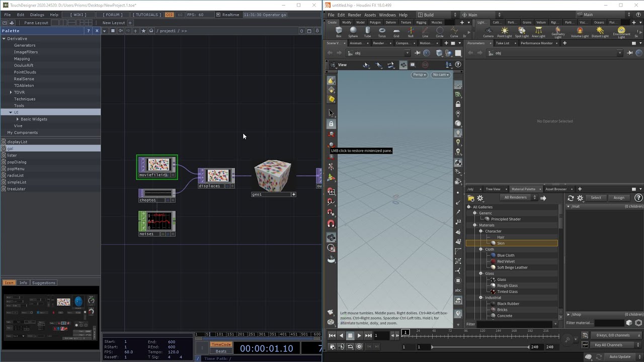Close the TouchDesigner Palette panel

pyautogui.click(x=97, y=31)
